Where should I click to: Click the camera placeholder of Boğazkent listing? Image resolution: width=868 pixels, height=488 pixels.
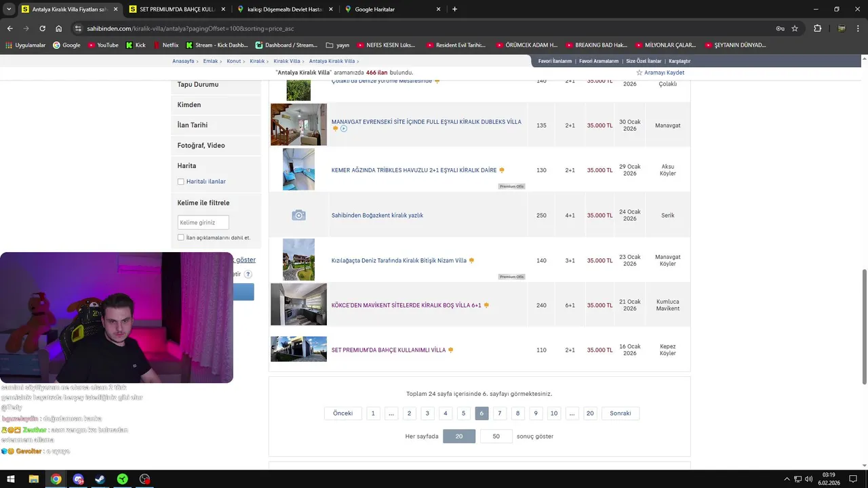[298, 216]
